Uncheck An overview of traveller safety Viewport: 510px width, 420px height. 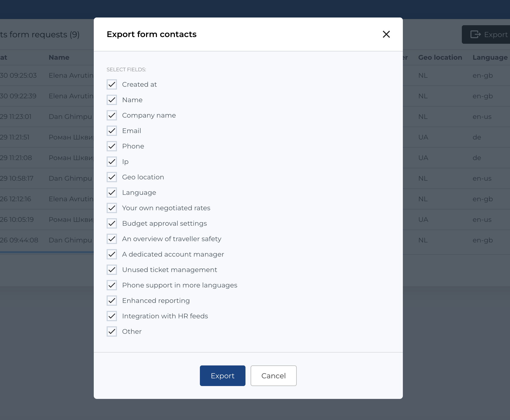112,239
